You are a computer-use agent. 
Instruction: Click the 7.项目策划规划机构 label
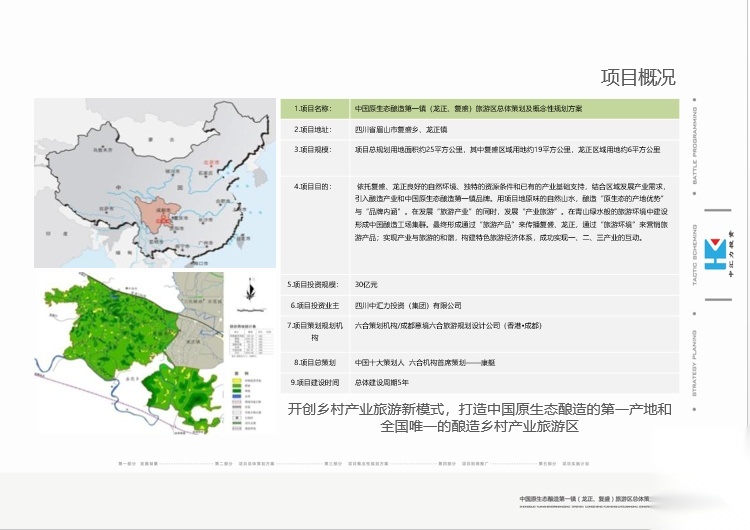pos(315,331)
